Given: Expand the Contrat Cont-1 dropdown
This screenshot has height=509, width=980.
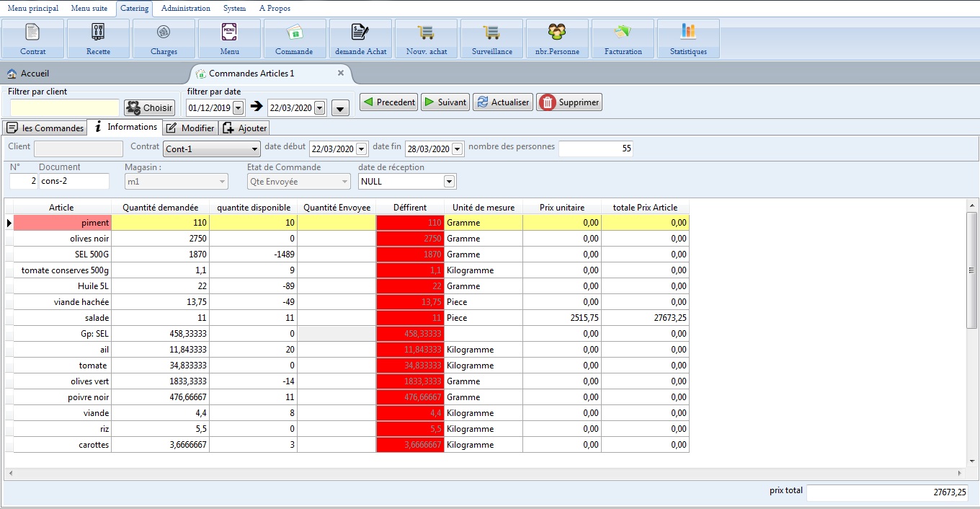Looking at the screenshot, I should (x=254, y=149).
